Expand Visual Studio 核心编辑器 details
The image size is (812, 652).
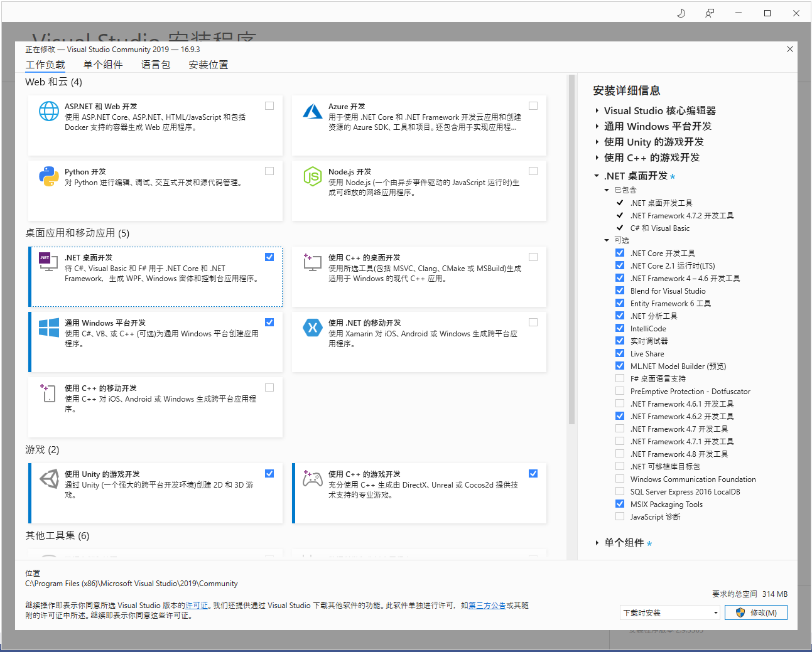597,111
